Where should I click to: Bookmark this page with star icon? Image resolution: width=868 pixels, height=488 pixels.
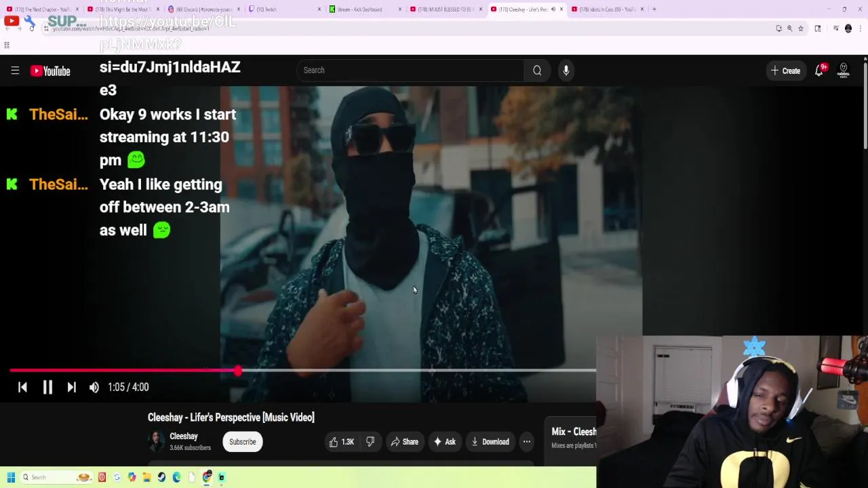(801, 28)
